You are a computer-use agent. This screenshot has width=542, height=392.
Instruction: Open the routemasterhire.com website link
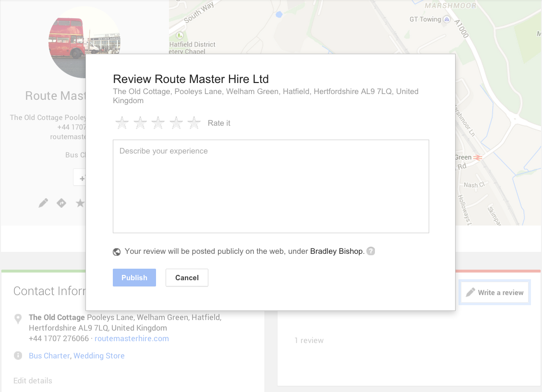pyautogui.click(x=132, y=338)
